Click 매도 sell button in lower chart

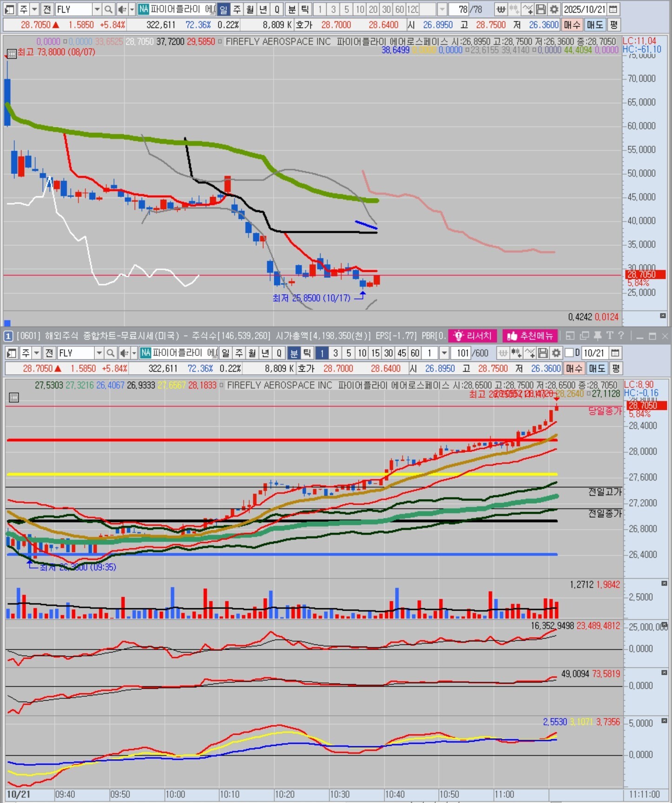coord(596,369)
